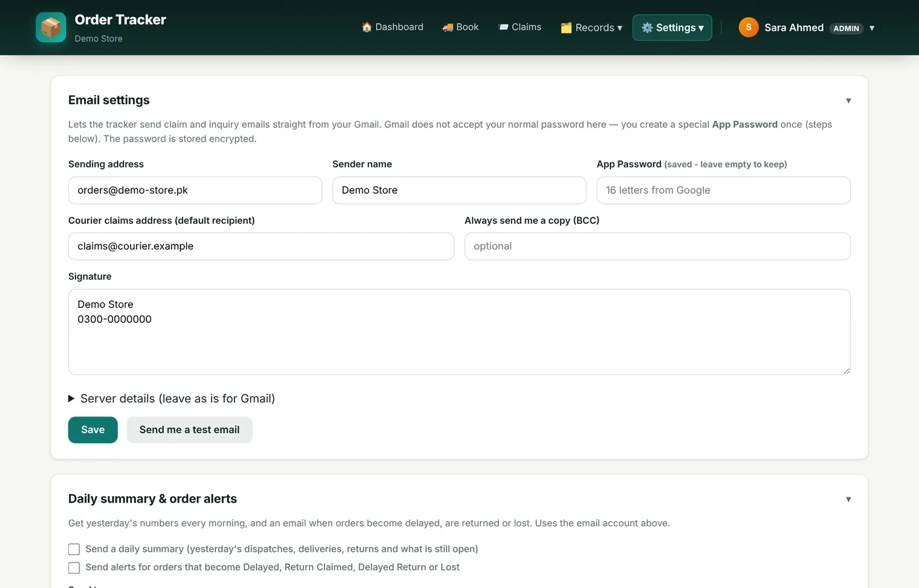Click the Sending address field
The width and height of the screenshot is (919, 588).
point(195,190)
